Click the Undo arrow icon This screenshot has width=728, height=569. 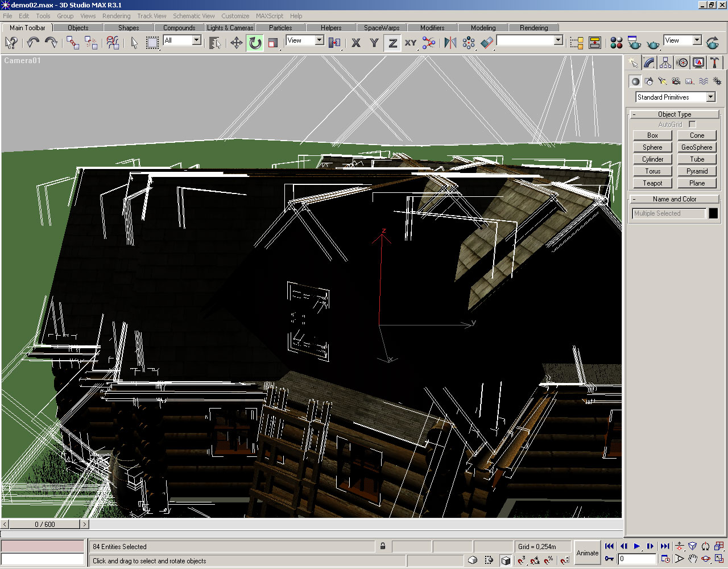coord(33,43)
